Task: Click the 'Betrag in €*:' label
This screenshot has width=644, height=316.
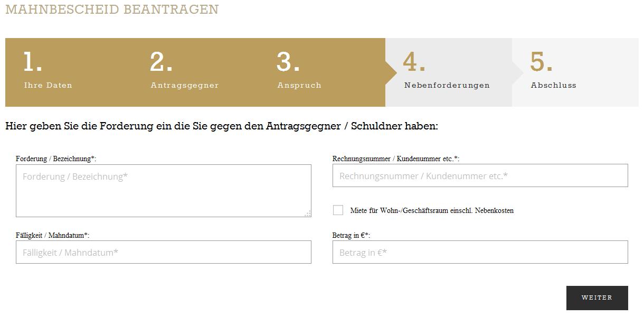Action: 351,235
